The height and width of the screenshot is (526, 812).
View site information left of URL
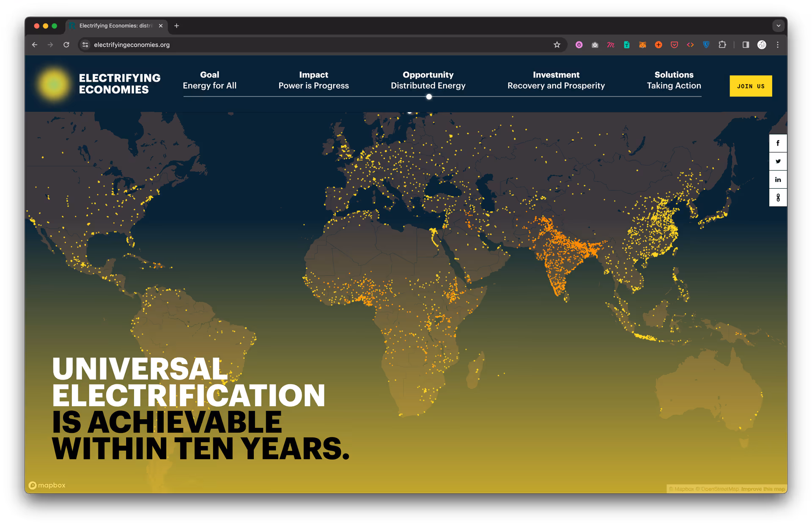click(85, 45)
